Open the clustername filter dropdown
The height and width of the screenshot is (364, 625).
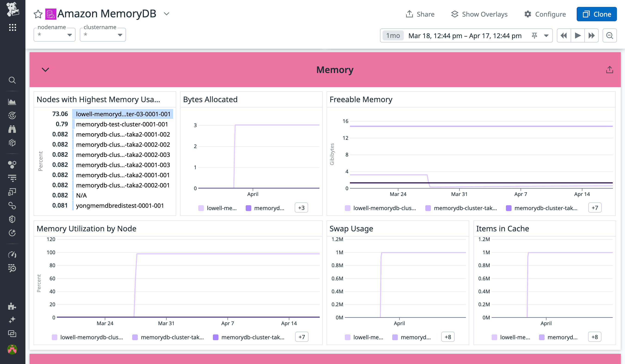pos(119,35)
